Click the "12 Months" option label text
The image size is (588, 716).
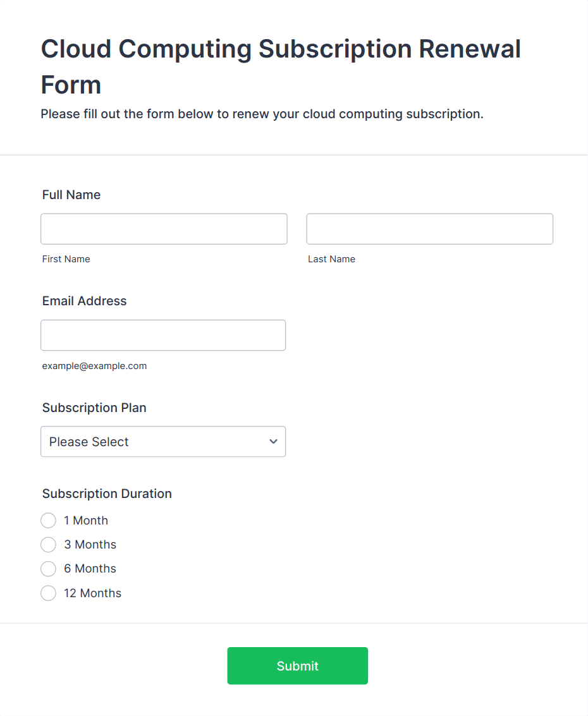[x=92, y=593]
